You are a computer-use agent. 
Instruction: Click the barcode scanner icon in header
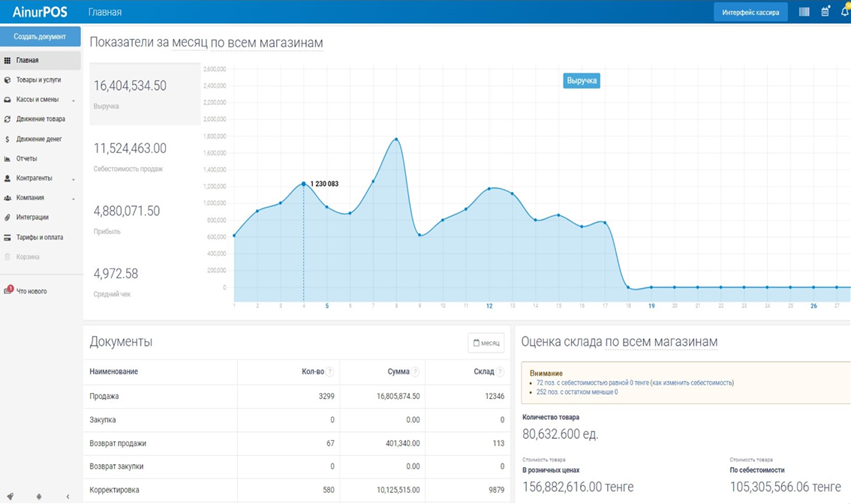pos(804,12)
